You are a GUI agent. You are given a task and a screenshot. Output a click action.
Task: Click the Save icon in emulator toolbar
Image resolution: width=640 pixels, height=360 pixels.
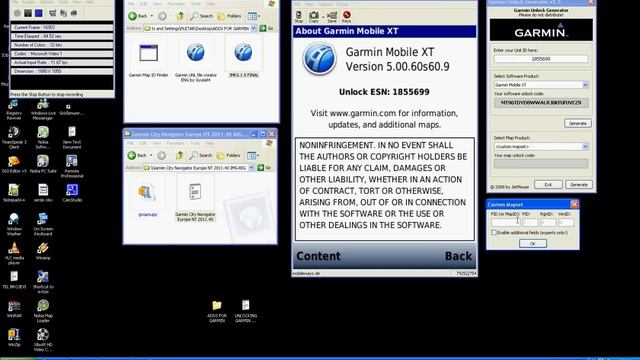pyautogui.click(x=332, y=16)
